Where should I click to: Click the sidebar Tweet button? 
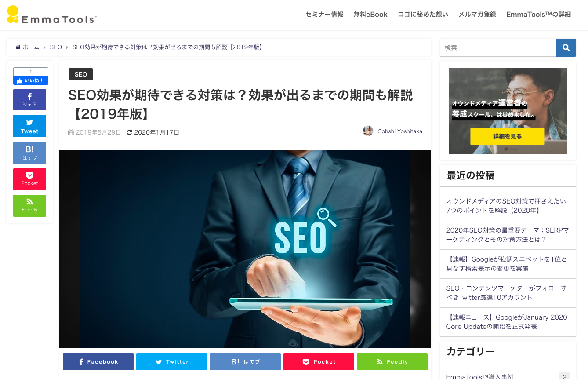click(x=29, y=126)
